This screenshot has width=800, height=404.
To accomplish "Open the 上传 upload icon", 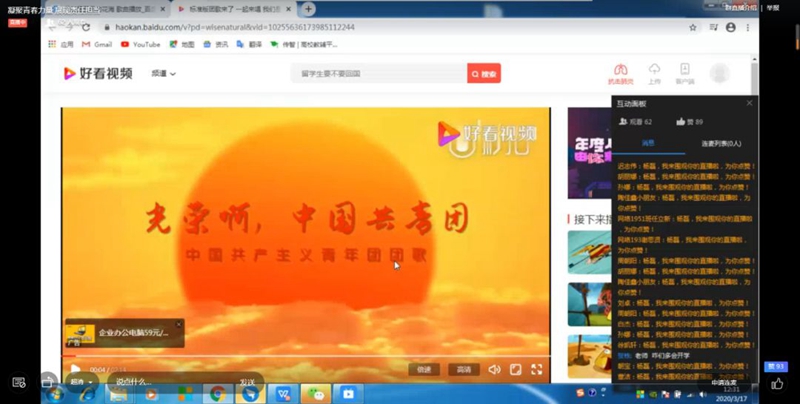I will [654, 72].
